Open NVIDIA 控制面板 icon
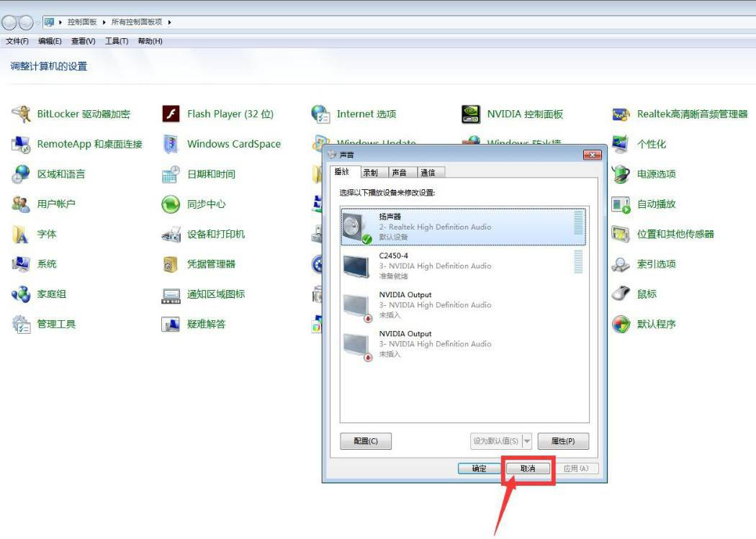This screenshot has height=539, width=756. coord(471,114)
